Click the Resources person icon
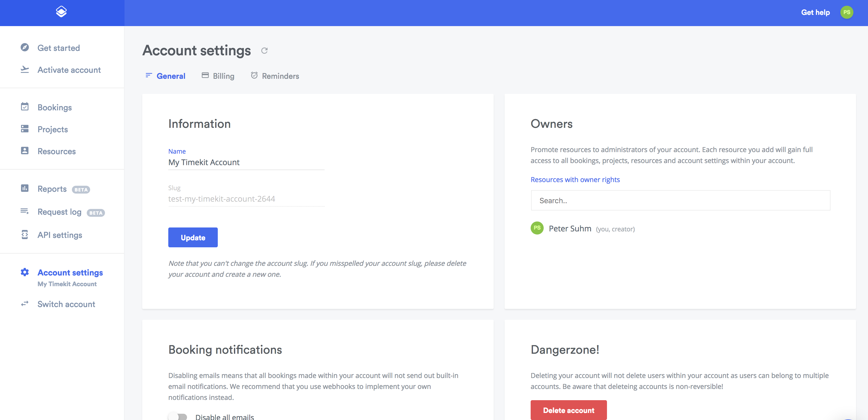The width and height of the screenshot is (868, 420). (24, 151)
